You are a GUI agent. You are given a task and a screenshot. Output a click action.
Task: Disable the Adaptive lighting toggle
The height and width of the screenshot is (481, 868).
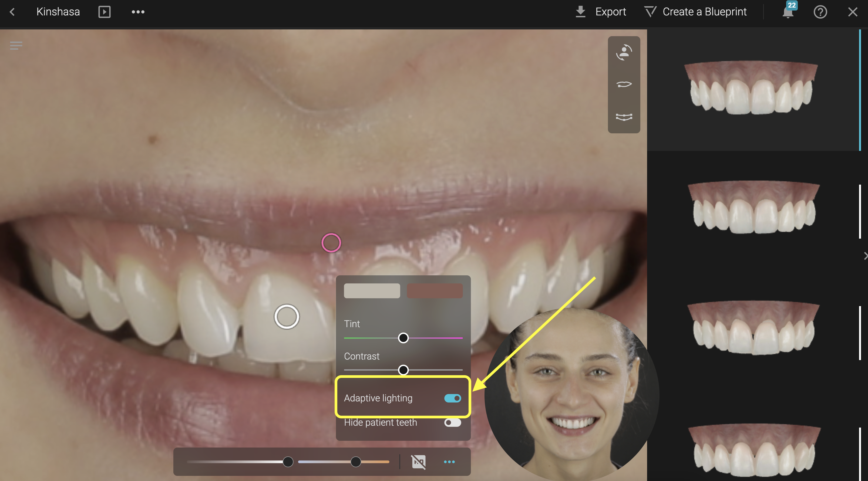452,398
